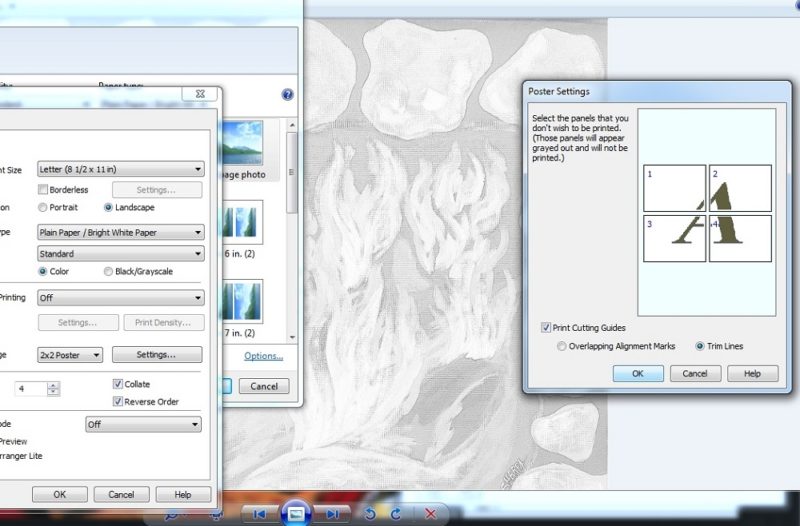Click Cancel next to Options link
This screenshot has height=526, width=800.
(x=264, y=386)
